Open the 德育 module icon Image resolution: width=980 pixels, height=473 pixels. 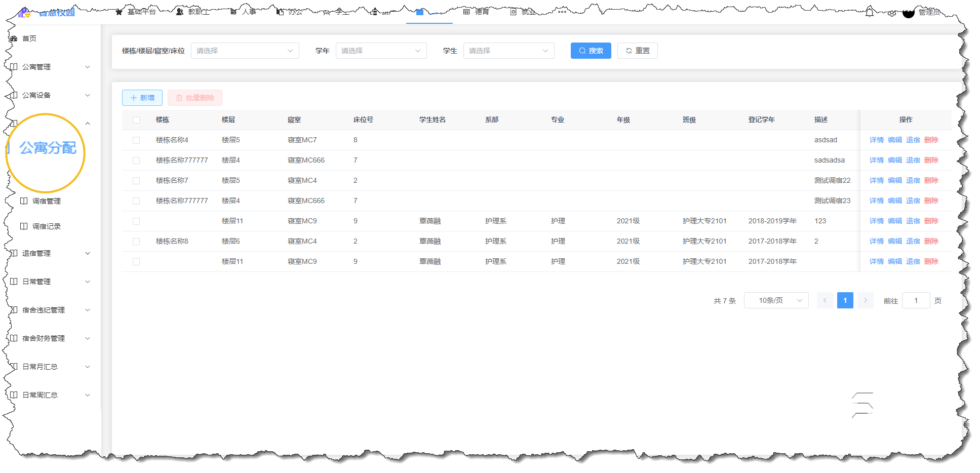tap(466, 12)
